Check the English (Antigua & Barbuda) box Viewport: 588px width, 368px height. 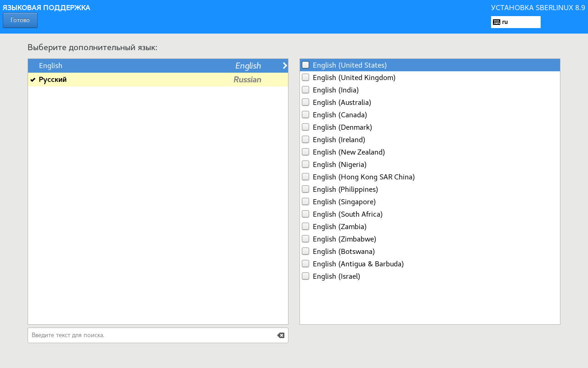click(305, 264)
